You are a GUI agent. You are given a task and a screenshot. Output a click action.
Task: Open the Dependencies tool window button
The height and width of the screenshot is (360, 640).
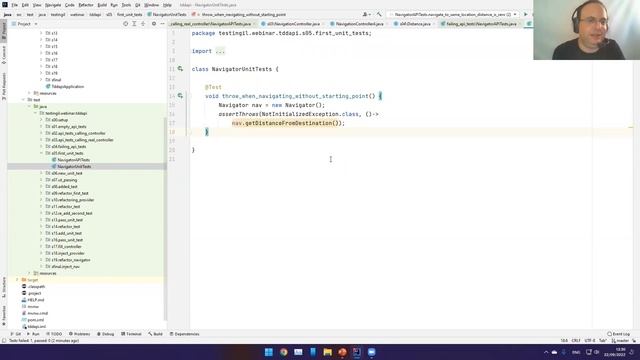pos(184,334)
